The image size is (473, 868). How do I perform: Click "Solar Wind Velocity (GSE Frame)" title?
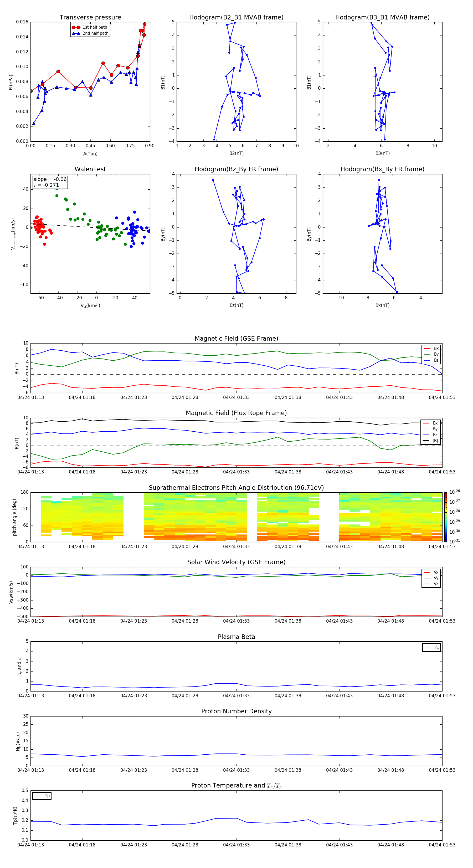[x=236, y=562]
